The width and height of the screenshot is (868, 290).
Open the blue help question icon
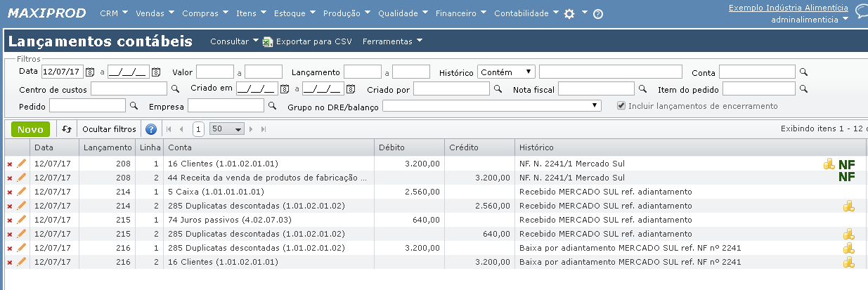click(x=150, y=129)
